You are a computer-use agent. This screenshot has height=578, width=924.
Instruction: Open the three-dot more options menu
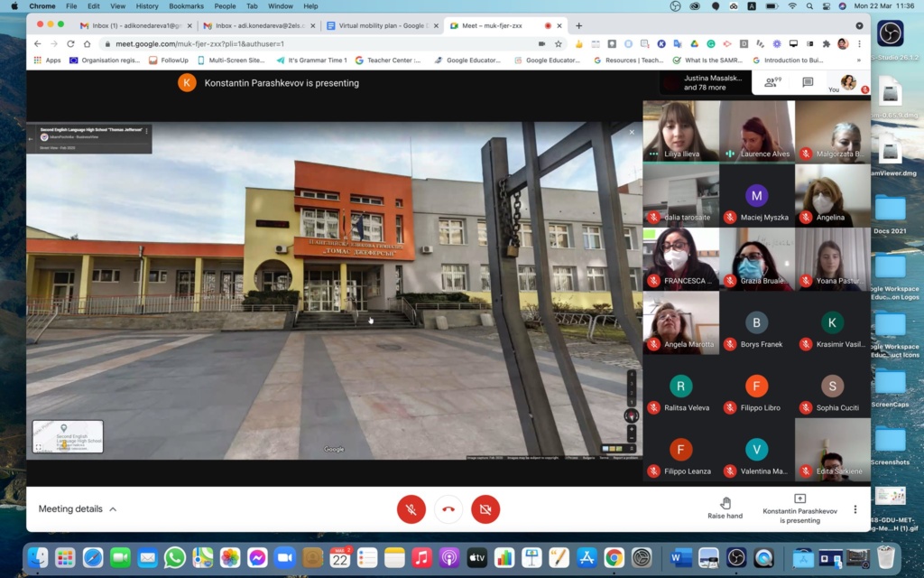855,509
